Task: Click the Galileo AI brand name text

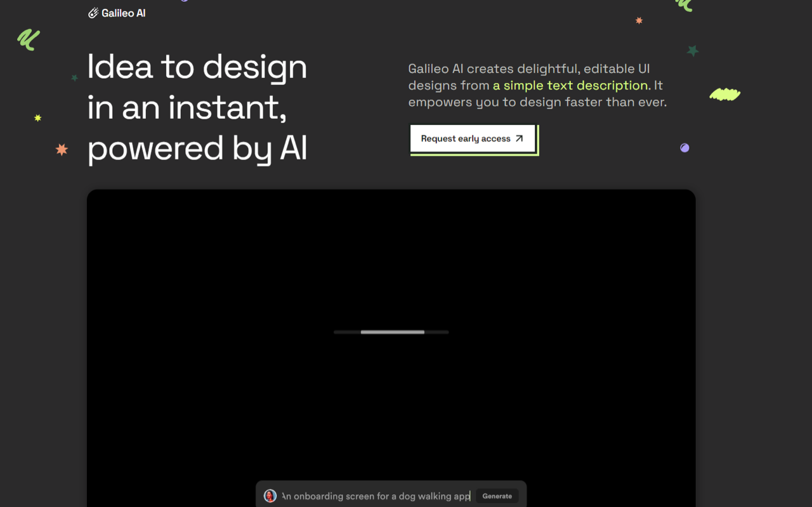Action: tap(123, 13)
